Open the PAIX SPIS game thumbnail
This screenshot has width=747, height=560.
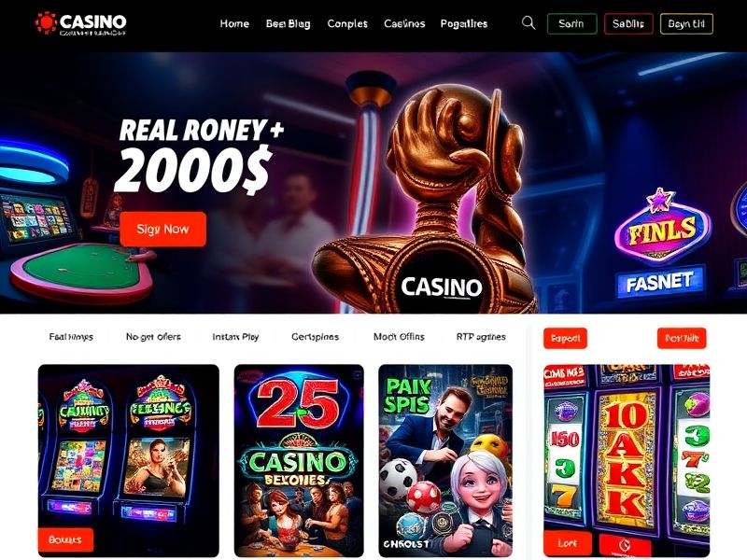pos(445,460)
